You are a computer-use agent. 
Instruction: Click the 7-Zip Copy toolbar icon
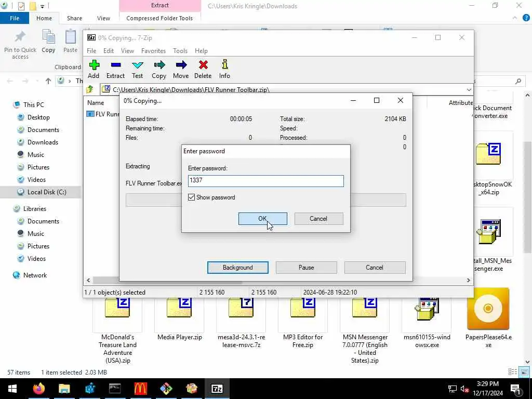click(x=159, y=65)
